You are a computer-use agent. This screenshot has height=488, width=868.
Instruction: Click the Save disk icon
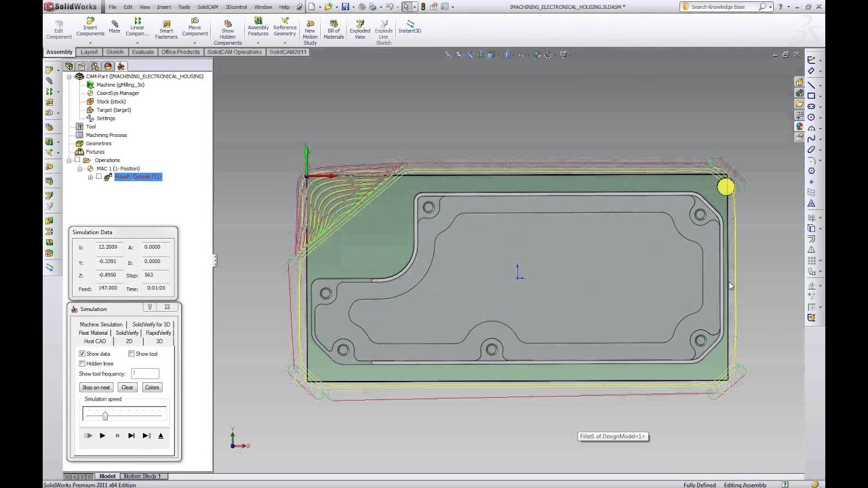345,7
